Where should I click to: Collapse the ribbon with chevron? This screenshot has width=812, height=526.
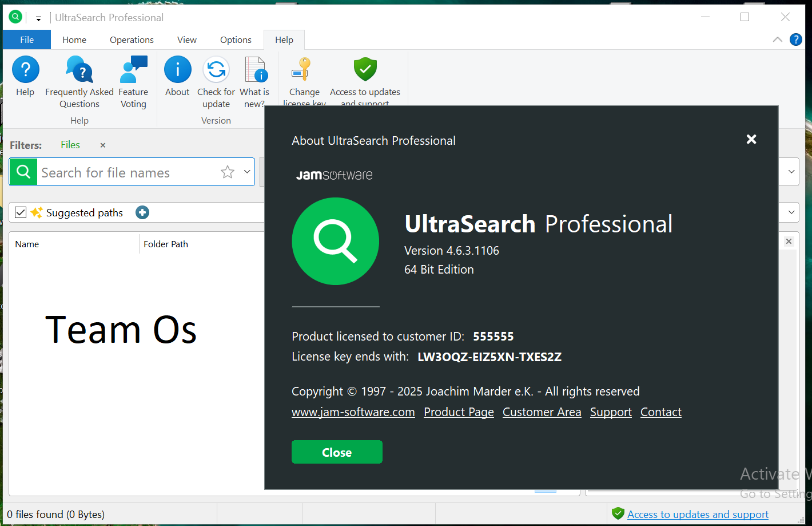pos(778,39)
